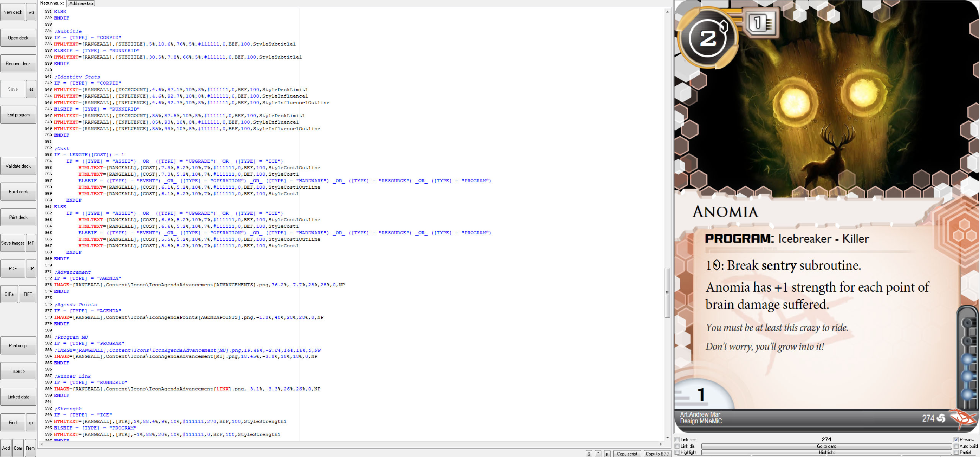Click the MT button beside Save images
The width and height of the screenshot is (980, 457).
31,243
